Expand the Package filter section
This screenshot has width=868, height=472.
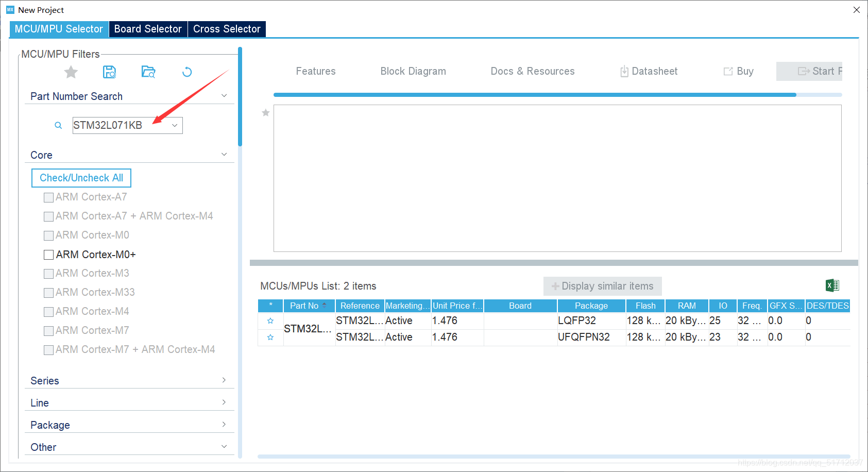pos(224,425)
